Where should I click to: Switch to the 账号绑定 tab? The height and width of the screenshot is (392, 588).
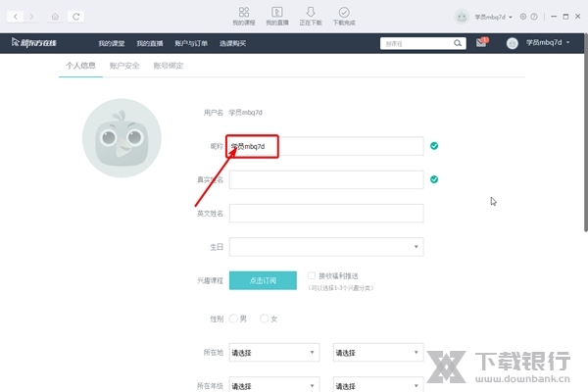169,66
